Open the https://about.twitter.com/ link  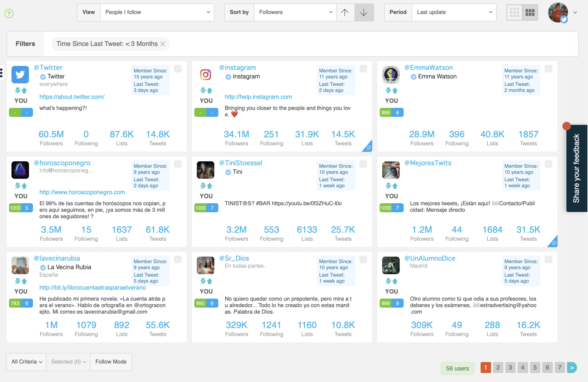pos(72,97)
